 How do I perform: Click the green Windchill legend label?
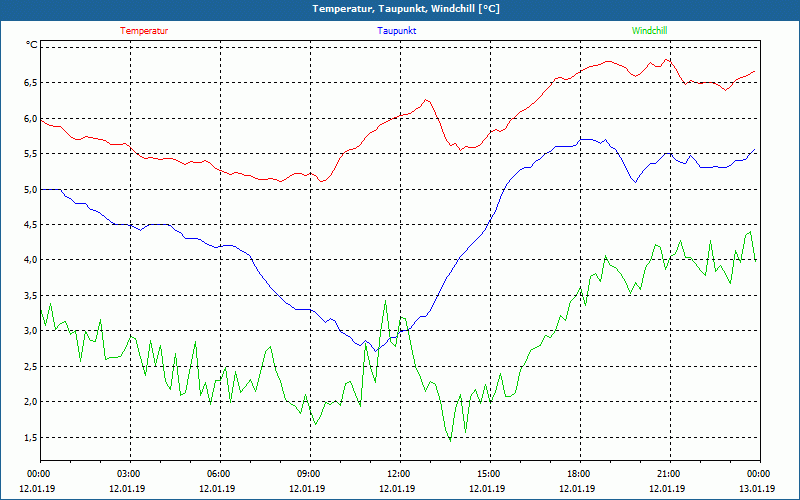[x=649, y=31]
